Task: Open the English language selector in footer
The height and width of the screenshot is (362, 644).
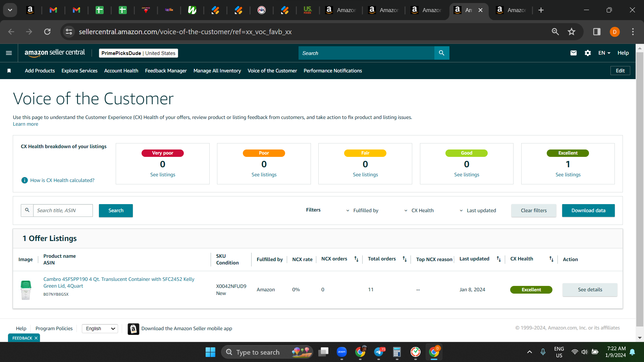Action: click(x=100, y=329)
